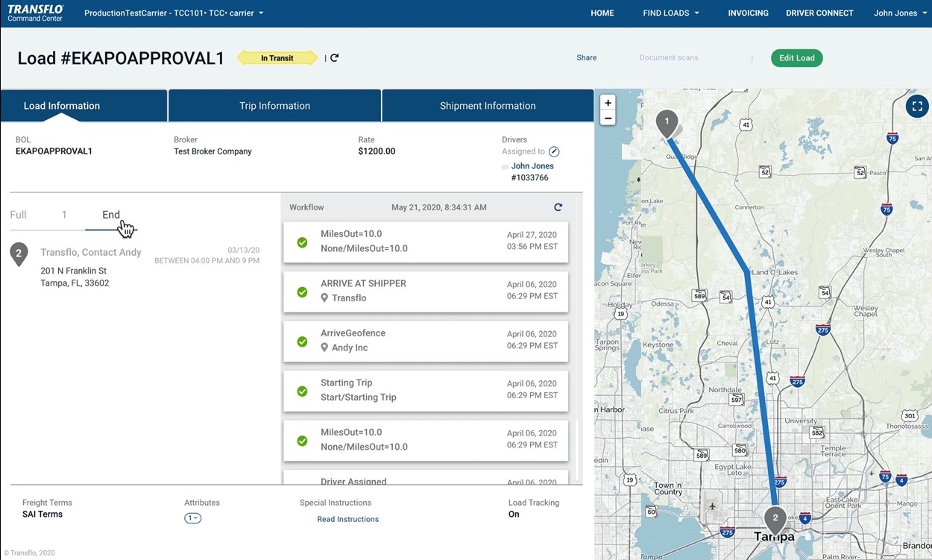The width and height of the screenshot is (932, 560).
Task: Open the ArriveGeofence workflow card
Action: [426, 341]
